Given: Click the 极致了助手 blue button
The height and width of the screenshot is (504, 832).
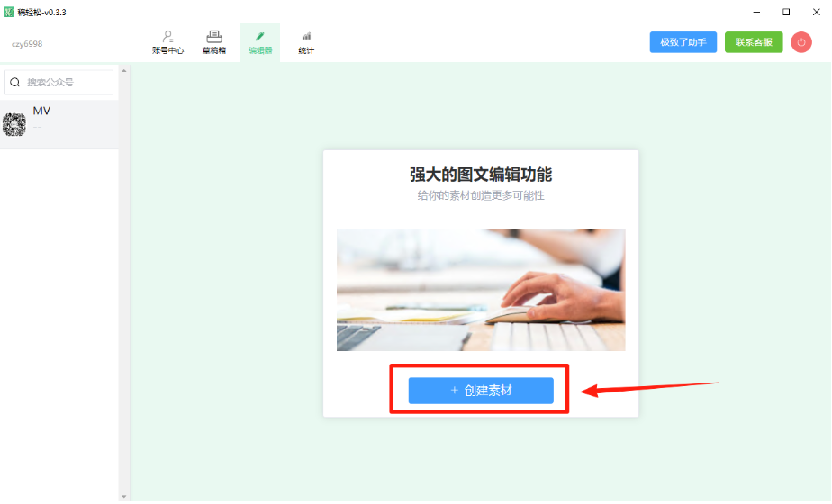Looking at the screenshot, I should click(x=683, y=42).
